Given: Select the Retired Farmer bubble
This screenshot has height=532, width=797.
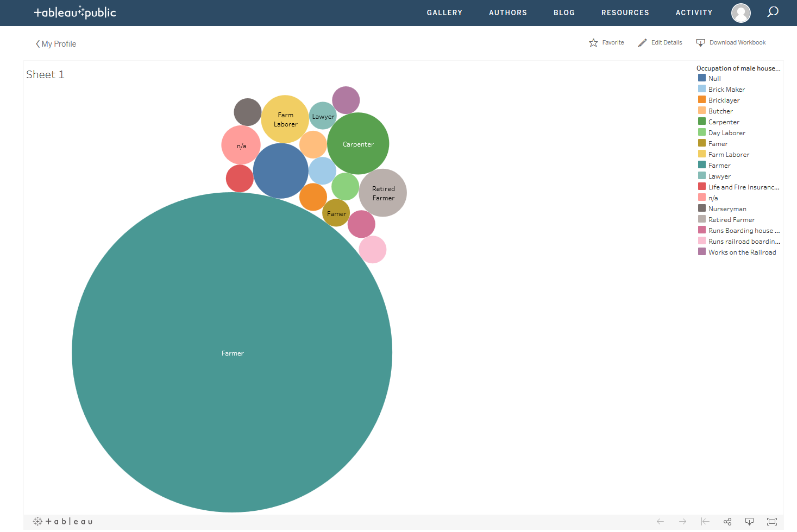Looking at the screenshot, I should pyautogui.click(x=383, y=193).
